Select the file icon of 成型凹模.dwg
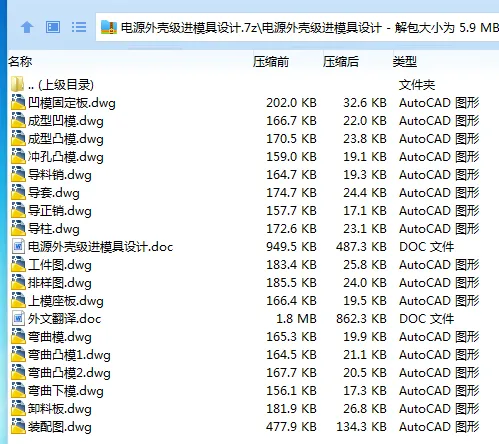Viewport: 499px width, 444px height. [18, 120]
